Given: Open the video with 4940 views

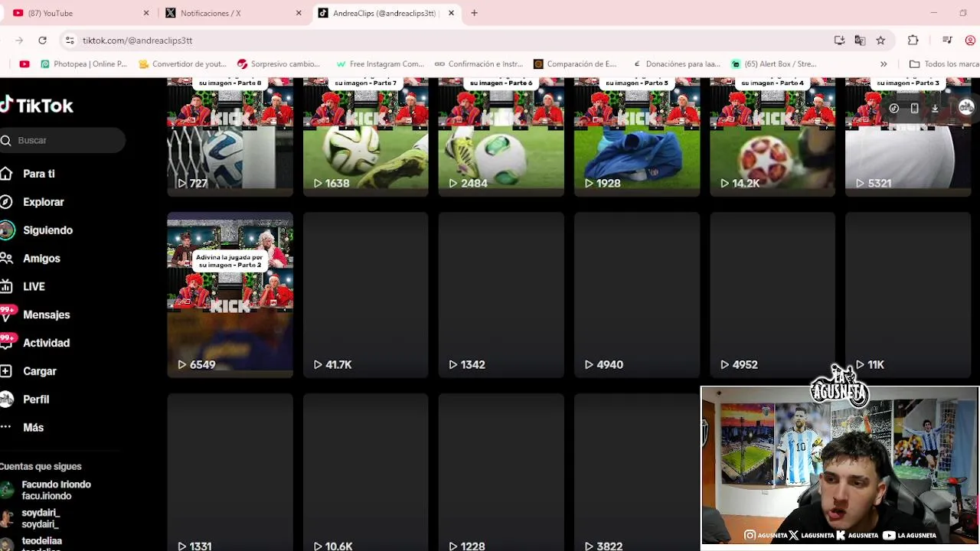Looking at the screenshot, I should click(636, 295).
